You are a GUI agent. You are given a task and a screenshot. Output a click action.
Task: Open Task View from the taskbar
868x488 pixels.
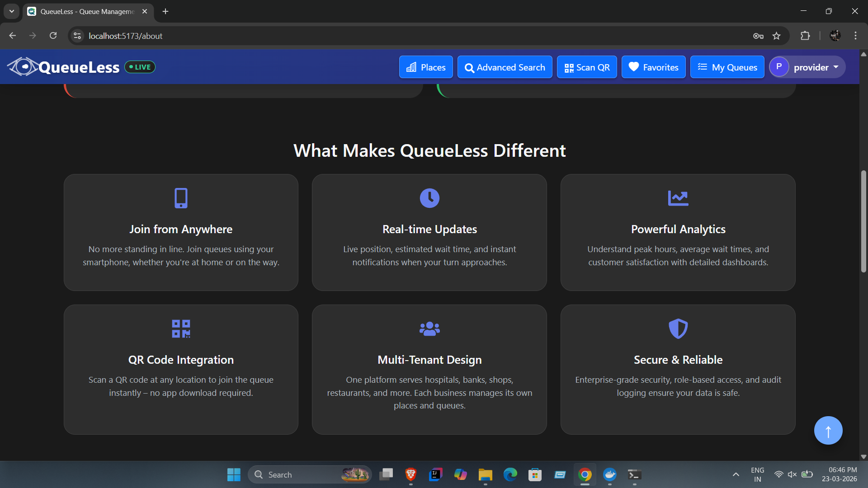pyautogui.click(x=386, y=474)
